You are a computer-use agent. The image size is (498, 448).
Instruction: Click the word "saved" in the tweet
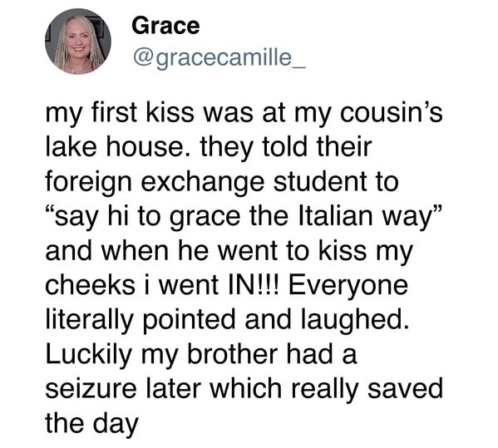(x=405, y=388)
